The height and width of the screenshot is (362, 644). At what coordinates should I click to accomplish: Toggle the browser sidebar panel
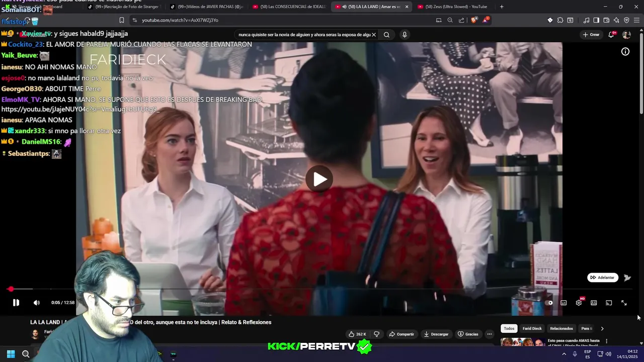(x=596, y=20)
